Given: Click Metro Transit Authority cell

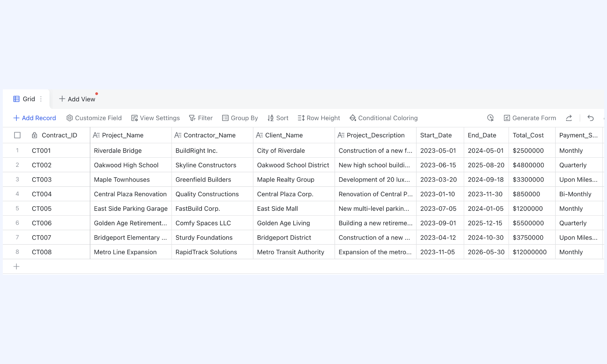Looking at the screenshot, I should tap(294, 252).
